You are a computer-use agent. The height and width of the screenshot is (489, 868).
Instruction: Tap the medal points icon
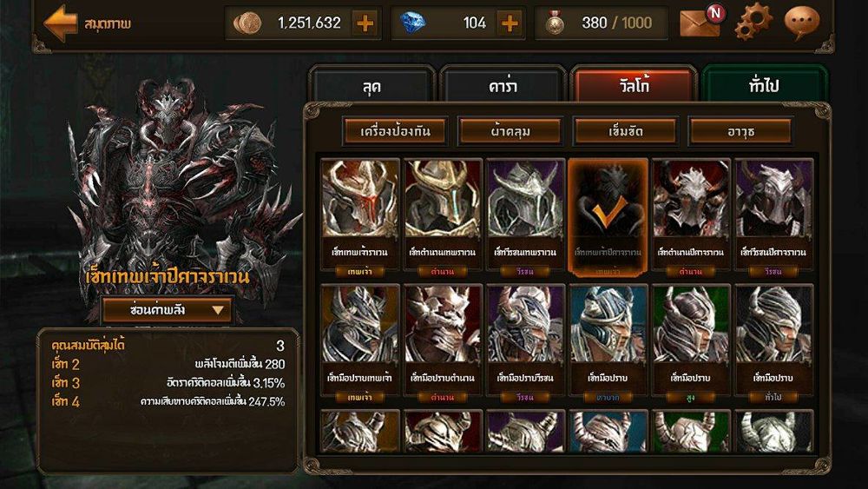pos(555,23)
